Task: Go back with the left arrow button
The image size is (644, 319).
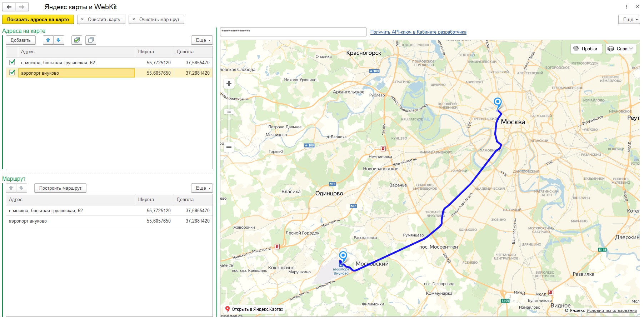Action: coord(9,7)
